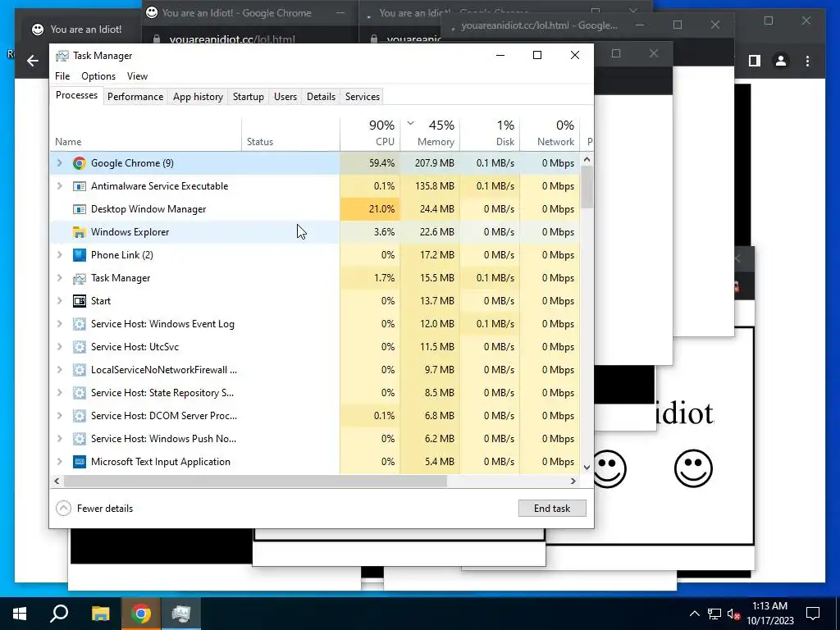The height and width of the screenshot is (630, 840).
Task: Expand the Start process row
Action: [x=59, y=301]
